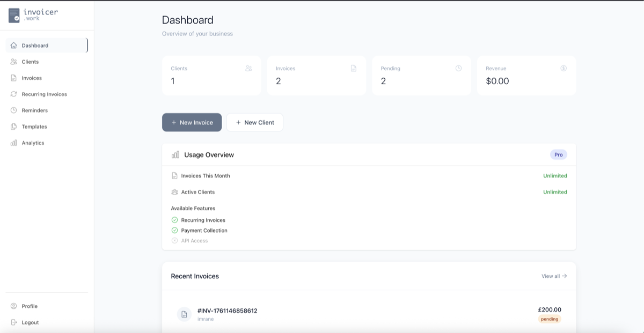Click the dollar icon on the Revenue card
644x333 pixels.
563,68
